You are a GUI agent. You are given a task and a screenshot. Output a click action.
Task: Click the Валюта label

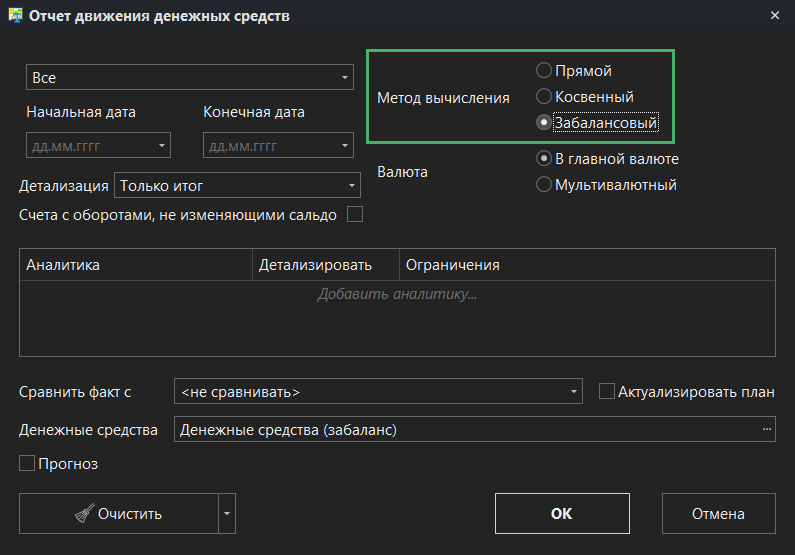point(402,172)
